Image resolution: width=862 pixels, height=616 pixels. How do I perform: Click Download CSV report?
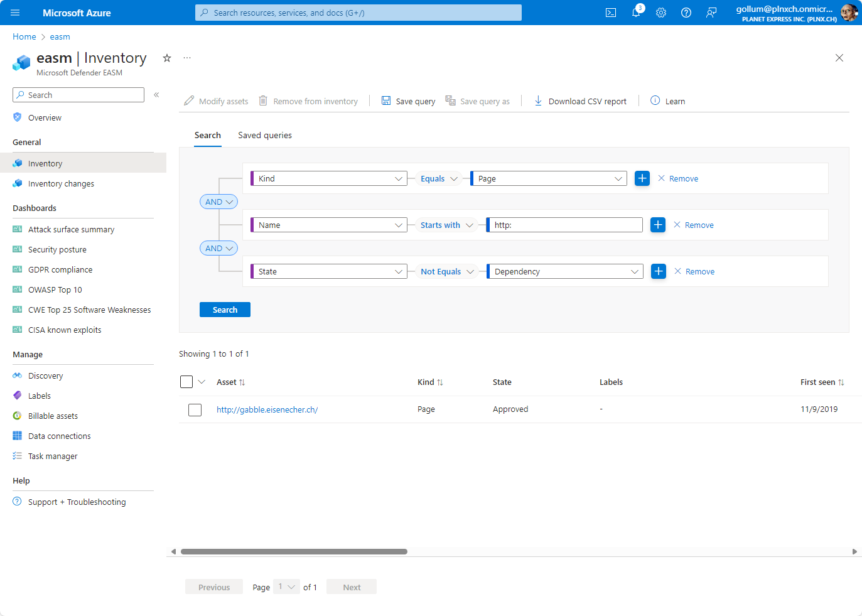[580, 101]
